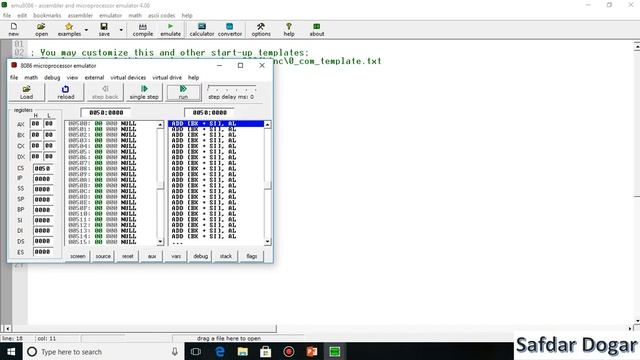
Task: Run the program in emulator
Action: tap(183, 92)
